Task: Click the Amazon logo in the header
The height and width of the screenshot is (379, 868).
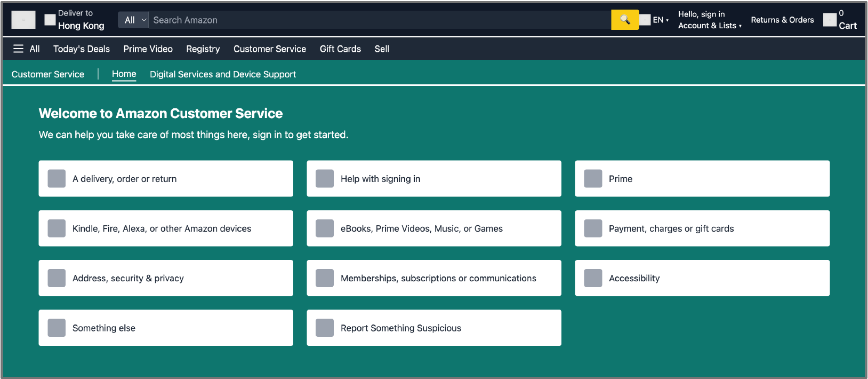Action: (23, 20)
